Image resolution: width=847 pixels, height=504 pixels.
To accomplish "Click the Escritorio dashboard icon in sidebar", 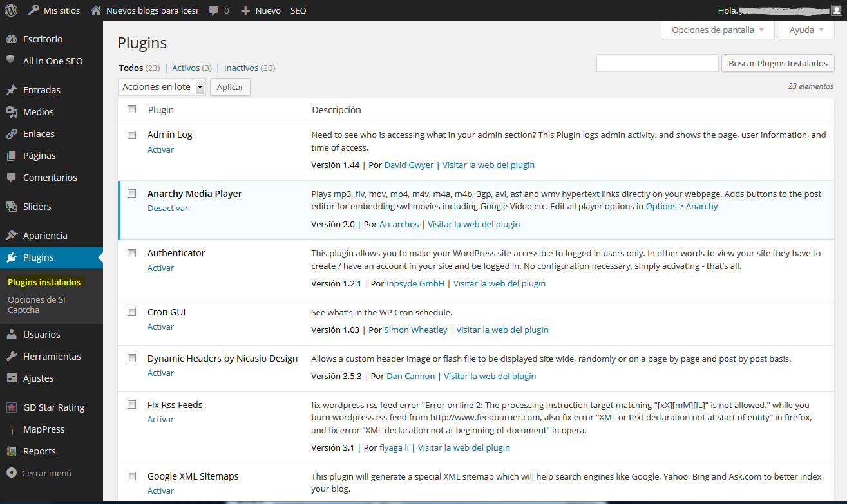I will click(x=11, y=39).
